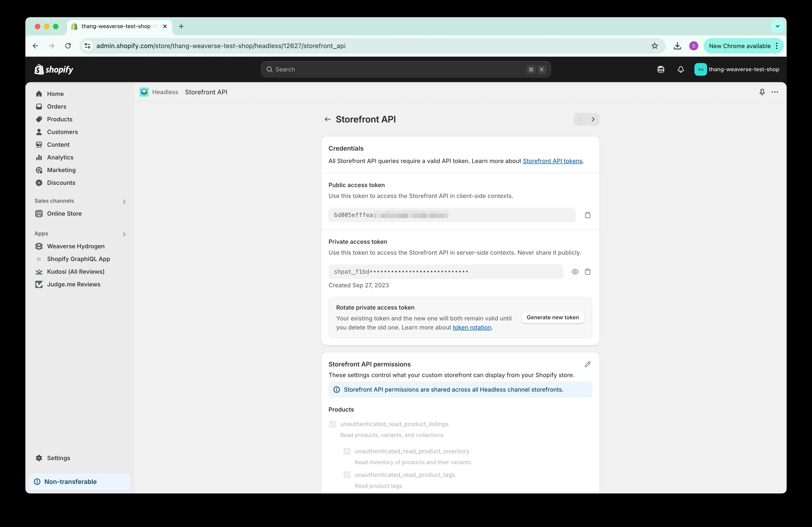This screenshot has width=812, height=527.
Task: Select the public access token field
Action: pos(452,215)
